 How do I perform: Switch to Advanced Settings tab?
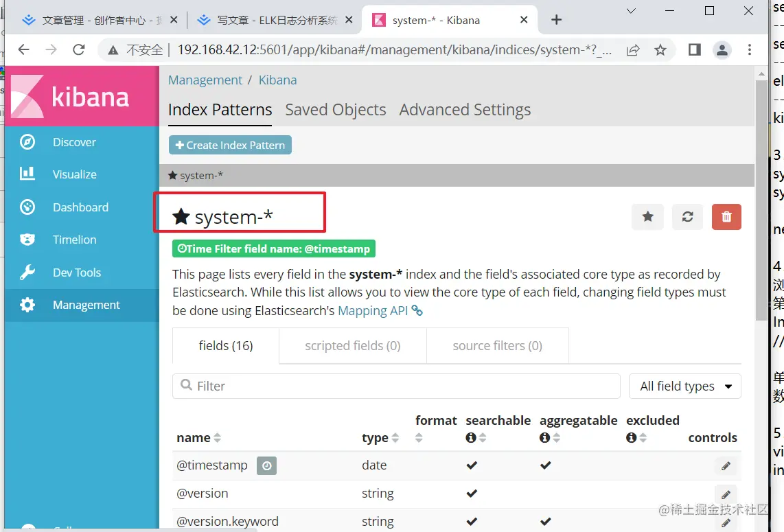(465, 110)
